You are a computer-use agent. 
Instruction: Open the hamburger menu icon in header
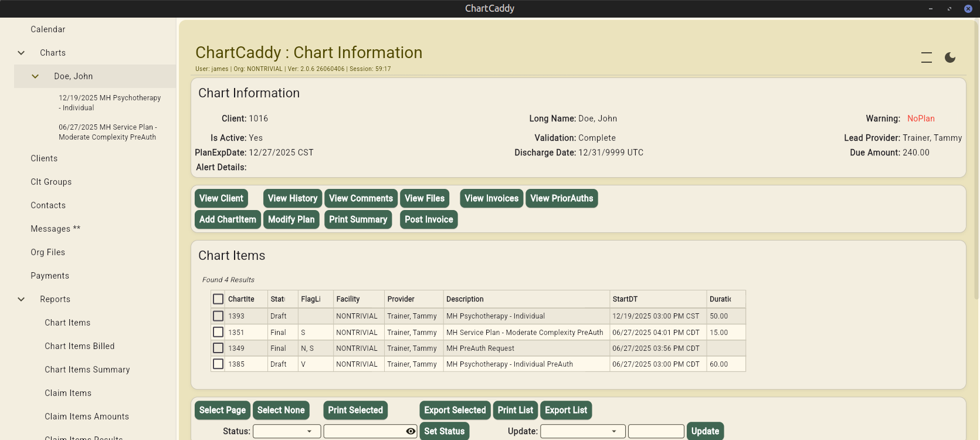click(x=927, y=57)
